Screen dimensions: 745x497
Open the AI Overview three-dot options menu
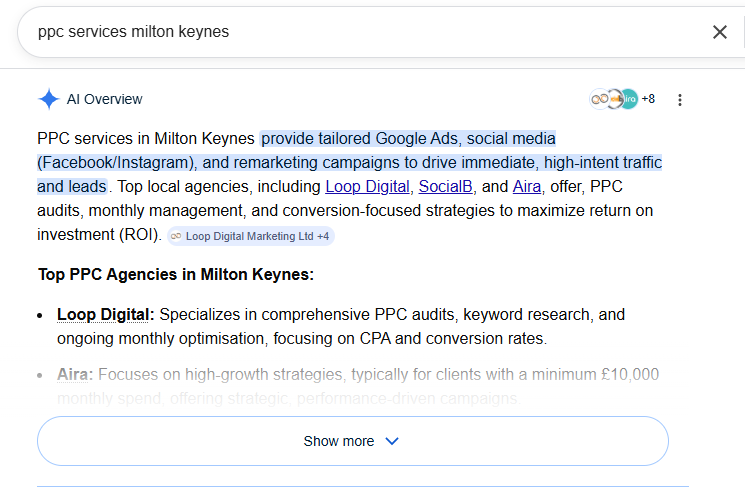click(680, 99)
